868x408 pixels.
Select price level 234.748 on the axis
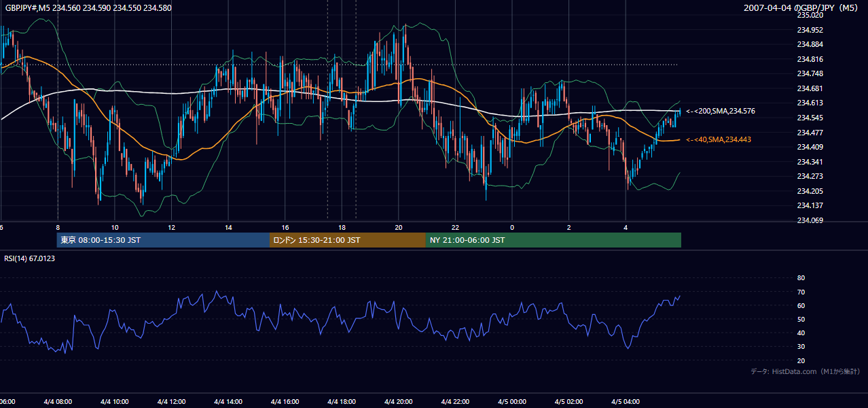click(810, 73)
